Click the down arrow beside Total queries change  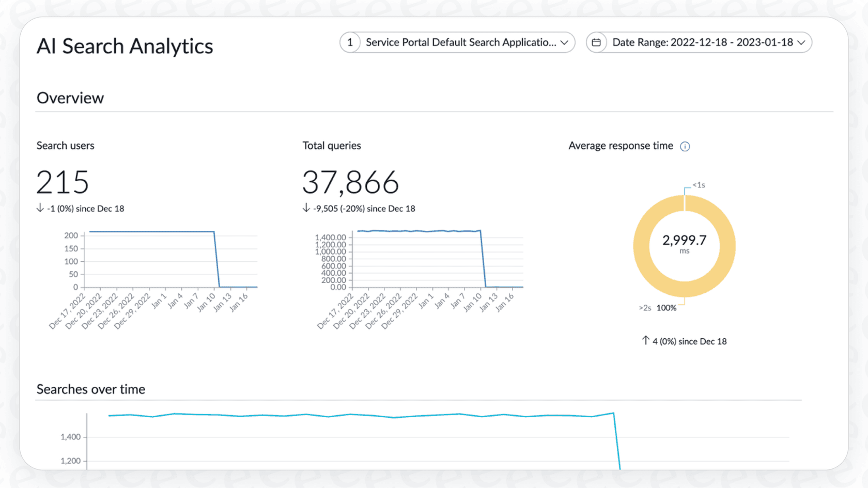tap(305, 208)
